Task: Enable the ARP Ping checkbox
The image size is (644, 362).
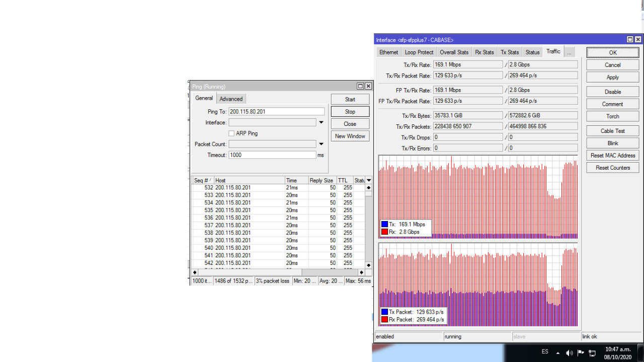Action: [231, 133]
